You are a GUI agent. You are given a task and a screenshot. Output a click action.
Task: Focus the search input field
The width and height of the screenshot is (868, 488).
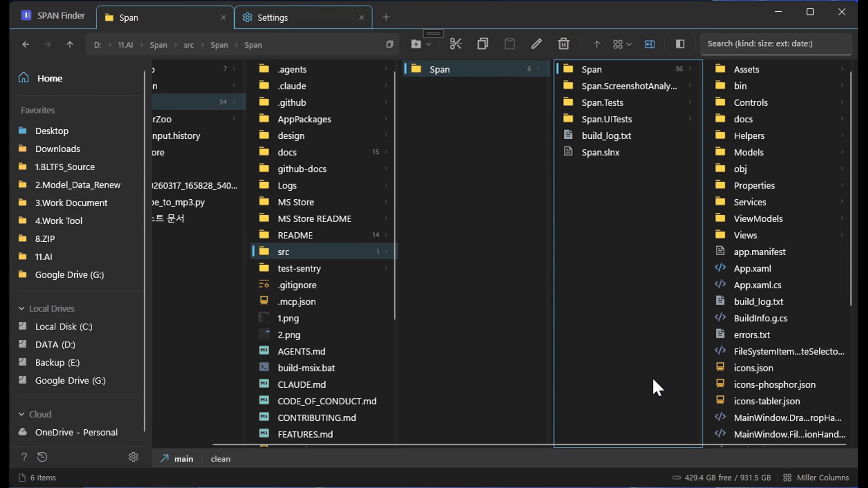tap(775, 44)
